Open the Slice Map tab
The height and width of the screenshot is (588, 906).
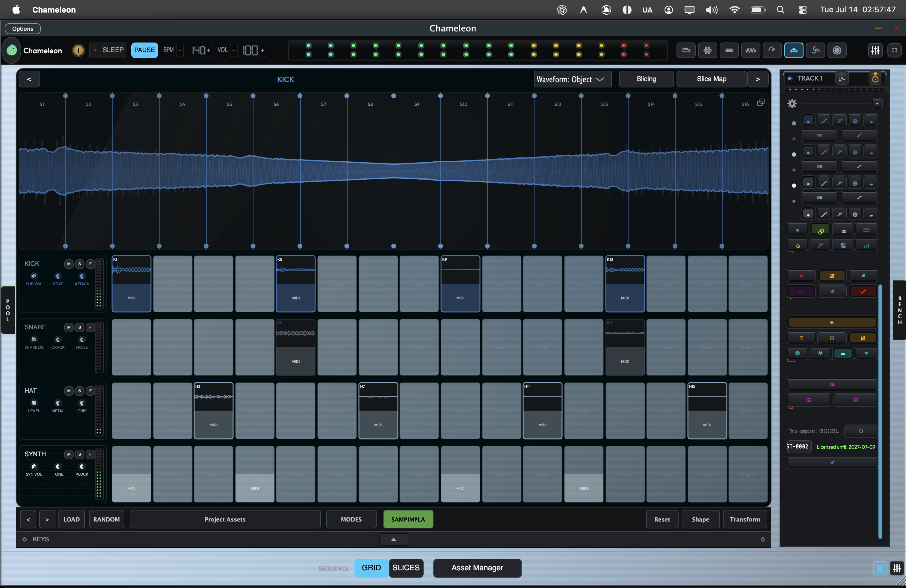tap(712, 79)
